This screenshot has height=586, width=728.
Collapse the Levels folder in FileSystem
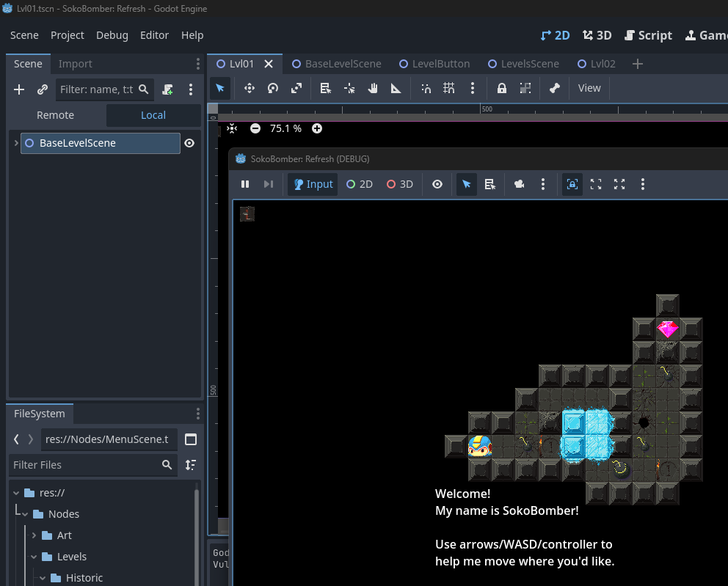pyautogui.click(x=34, y=557)
